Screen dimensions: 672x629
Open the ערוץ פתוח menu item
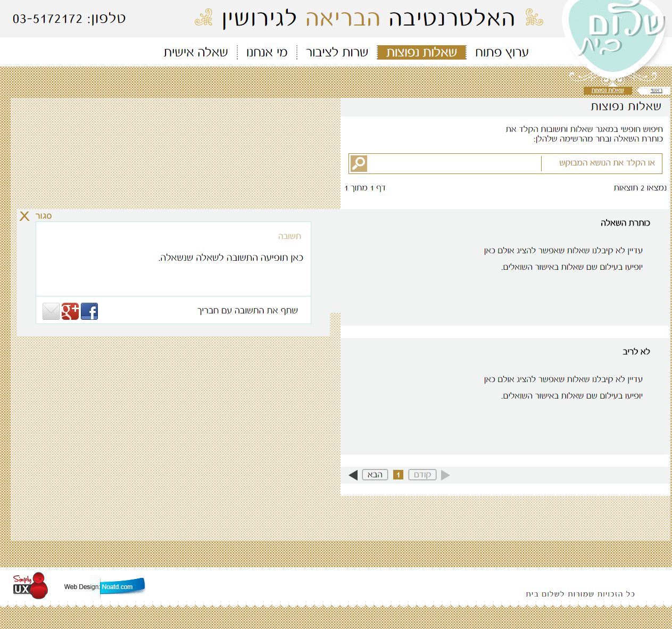tap(502, 52)
